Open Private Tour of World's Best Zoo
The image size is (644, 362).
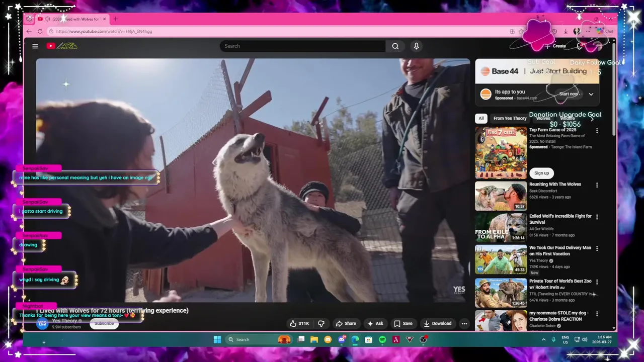tap(501, 293)
